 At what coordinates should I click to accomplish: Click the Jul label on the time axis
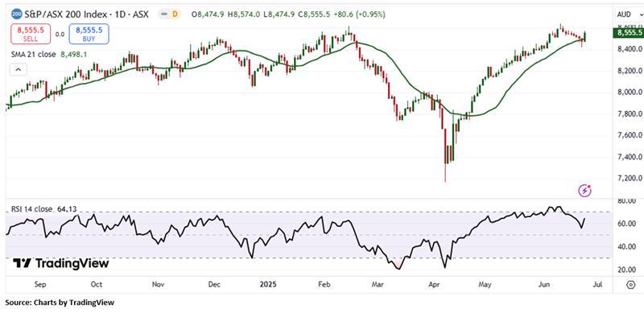point(598,284)
